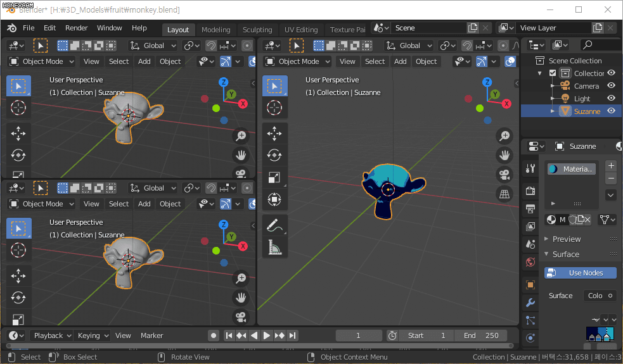Switch perspective/orthographic grid icon in the right viewport
The image size is (623, 364).
click(504, 194)
